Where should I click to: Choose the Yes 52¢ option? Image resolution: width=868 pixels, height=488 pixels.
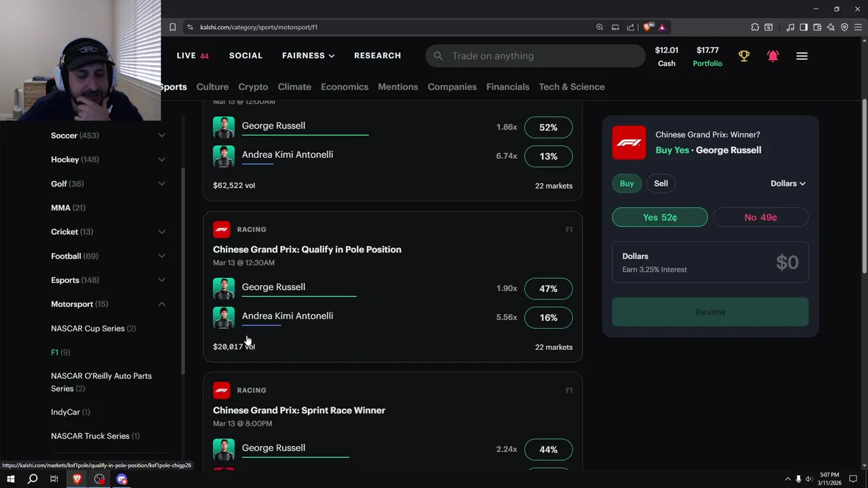point(660,217)
